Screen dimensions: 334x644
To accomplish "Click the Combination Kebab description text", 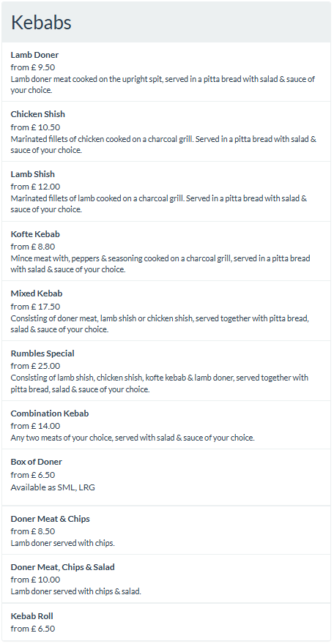I will tap(133, 438).
